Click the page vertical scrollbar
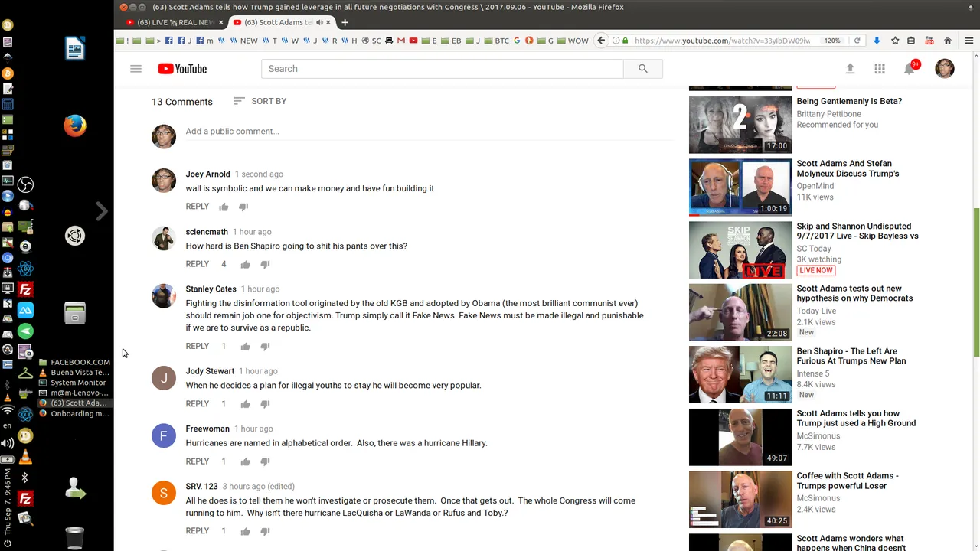The height and width of the screenshot is (551, 980). [976, 283]
